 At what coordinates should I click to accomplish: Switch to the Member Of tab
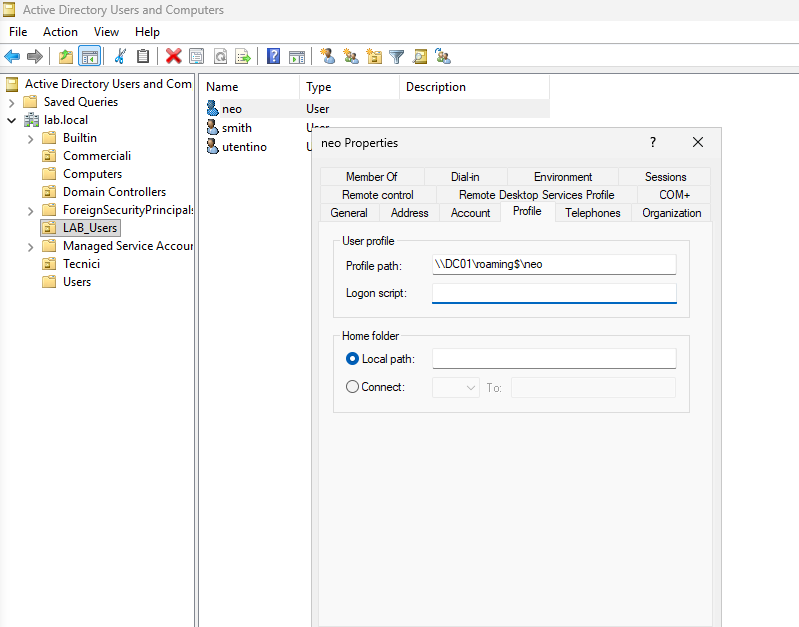pyautogui.click(x=371, y=177)
